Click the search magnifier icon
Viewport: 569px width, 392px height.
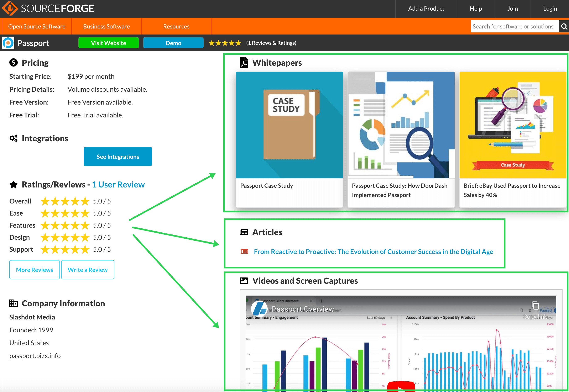click(x=564, y=26)
